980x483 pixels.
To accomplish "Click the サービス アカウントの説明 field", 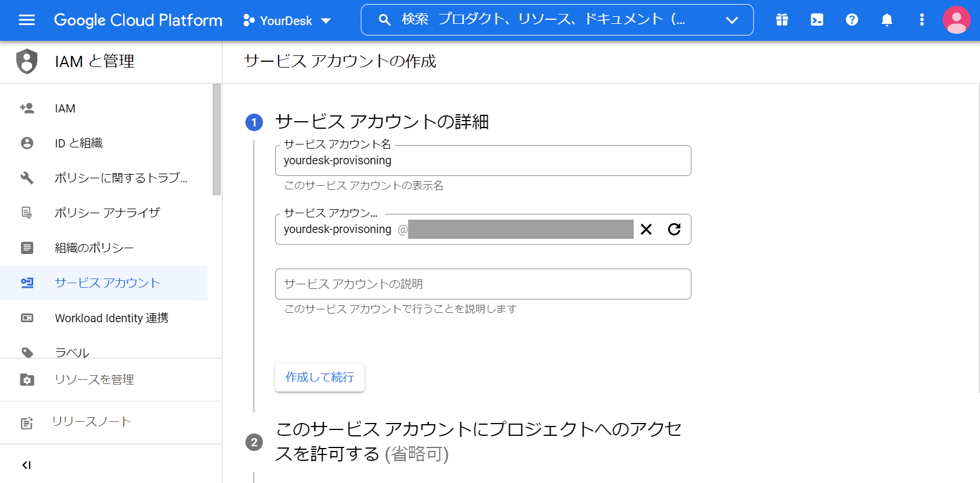I will (x=483, y=284).
